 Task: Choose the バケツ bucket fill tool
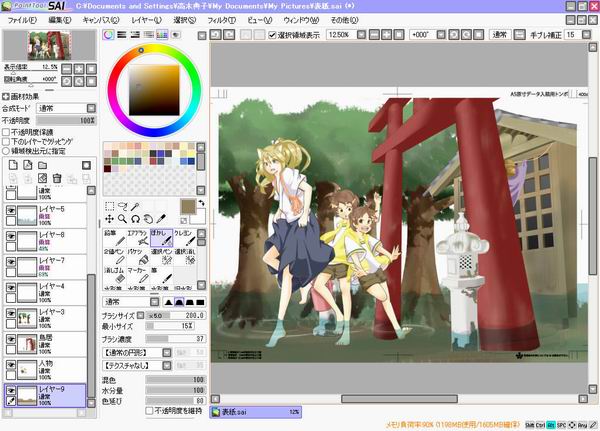[x=138, y=256]
